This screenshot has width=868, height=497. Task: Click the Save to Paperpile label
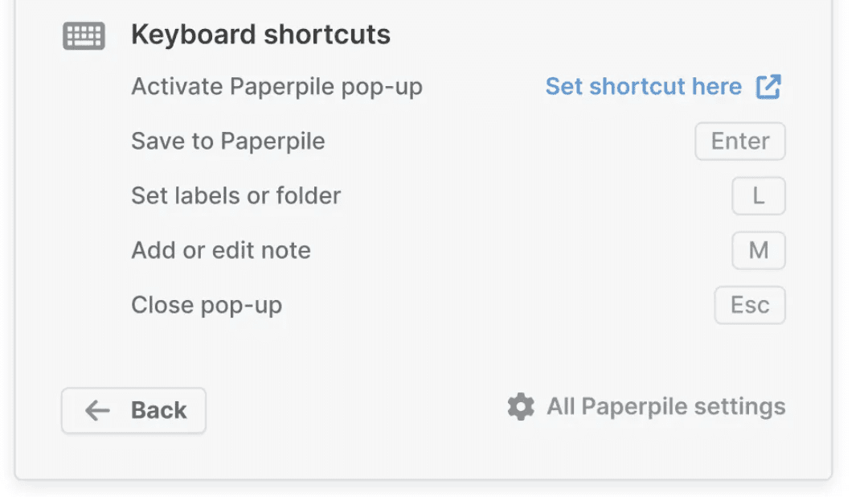tap(228, 142)
